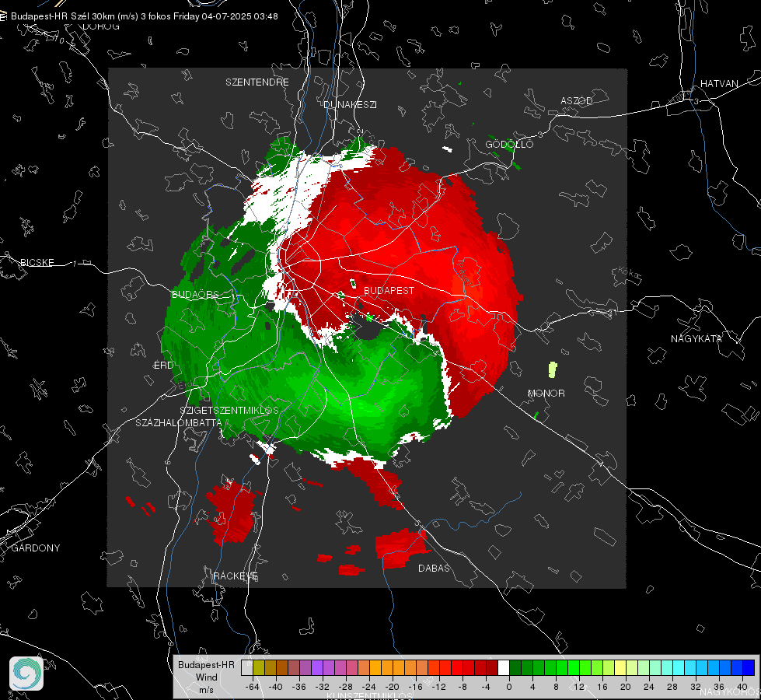
Task: Select the DOROG town label
Action: coord(101,26)
